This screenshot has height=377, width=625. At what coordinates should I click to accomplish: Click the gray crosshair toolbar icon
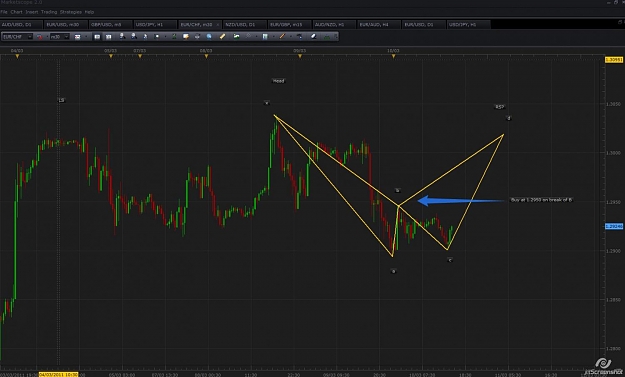tap(248, 37)
